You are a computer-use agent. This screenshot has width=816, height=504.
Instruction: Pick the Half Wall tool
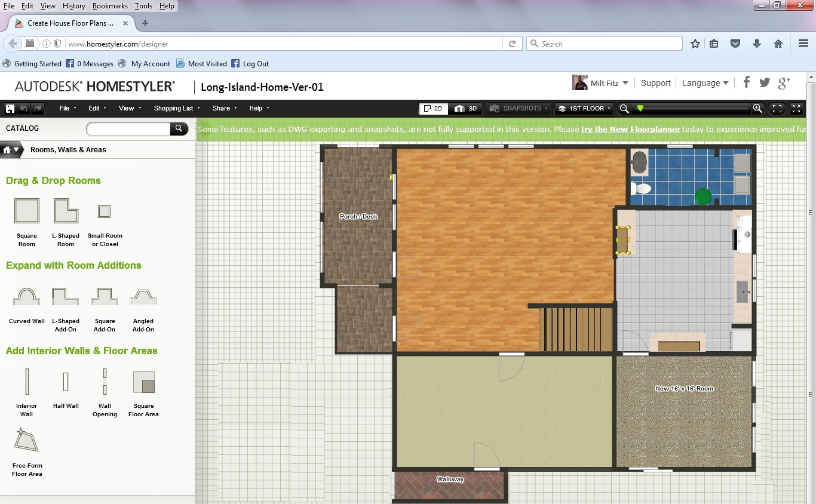click(66, 382)
